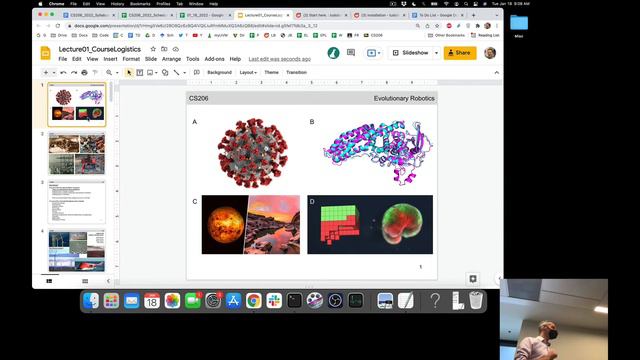
Task: Open the image insert dropdown arrow
Action: [156, 73]
